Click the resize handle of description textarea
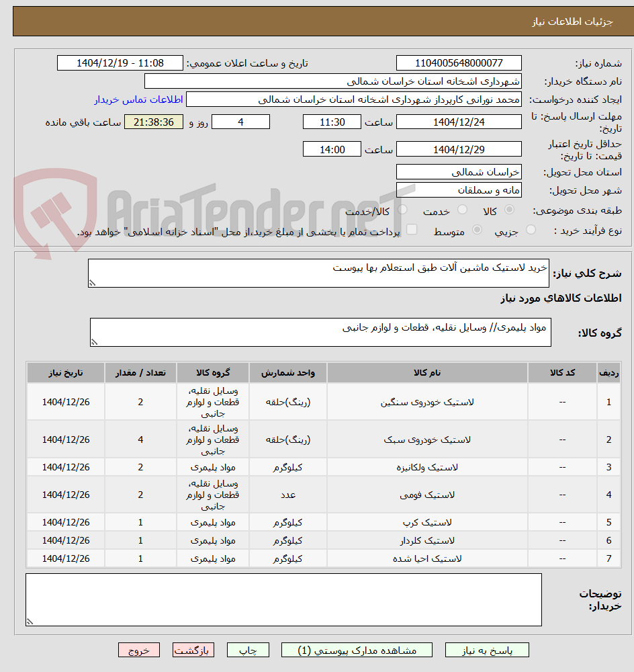Image resolution: width=634 pixels, height=672 pixels. click(92, 284)
